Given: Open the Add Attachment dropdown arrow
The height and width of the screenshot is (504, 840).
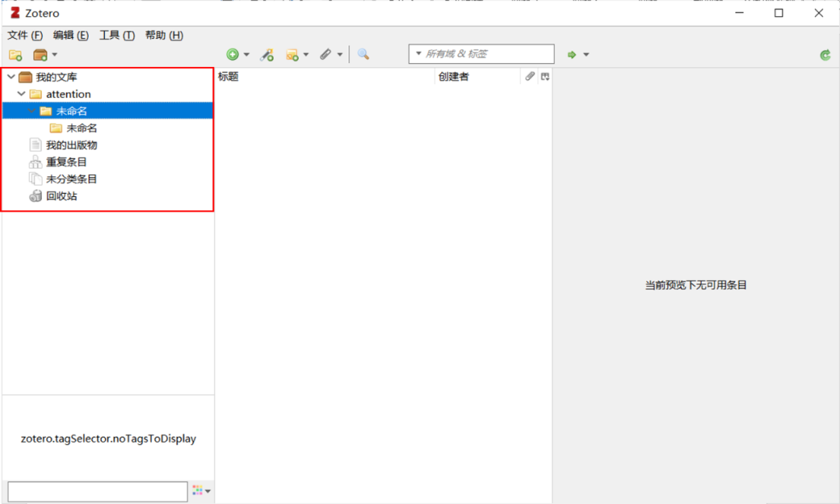Looking at the screenshot, I should 340,54.
